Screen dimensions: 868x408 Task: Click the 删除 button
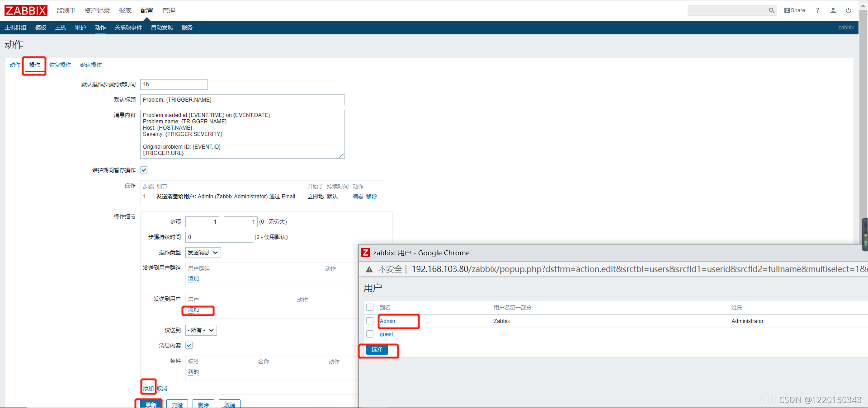203,405
